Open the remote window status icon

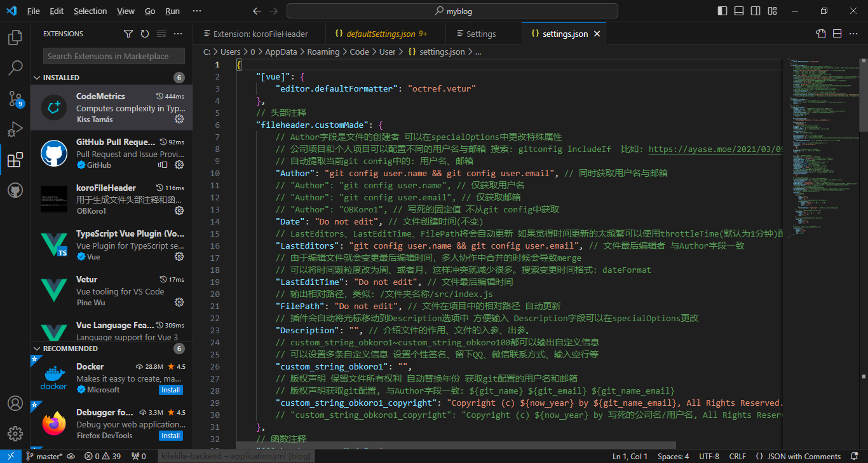click(x=11, y=456)
